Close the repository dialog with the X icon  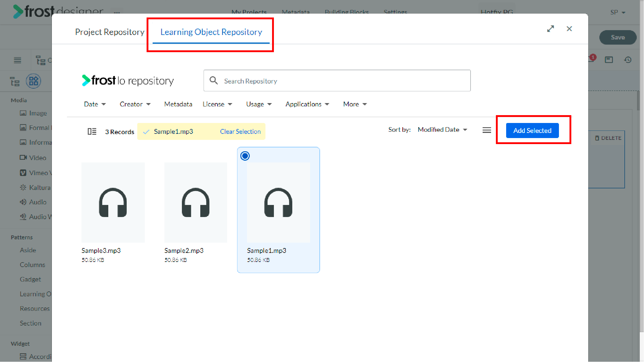(569, 29)
